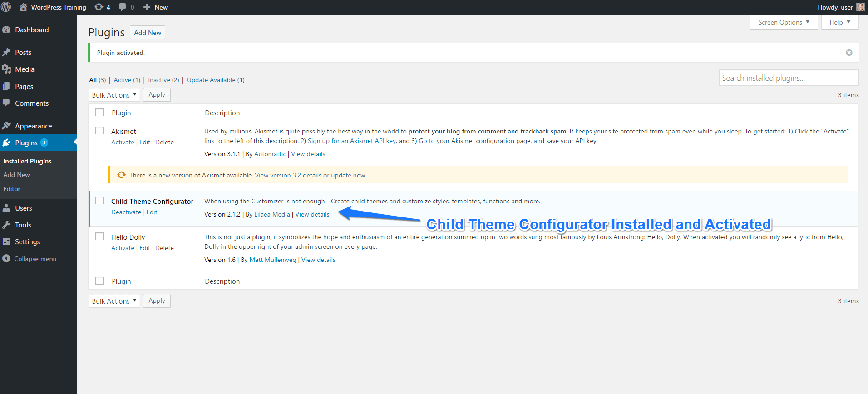Click the comments bubble icon in admin bar
The image size is (868, 394).
123,7
